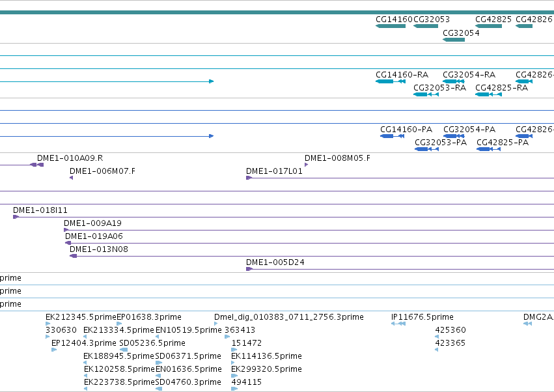Screen dimensions: 554x392
Task: Click the EN01636.5prime label
Action: tap(189, 369)
